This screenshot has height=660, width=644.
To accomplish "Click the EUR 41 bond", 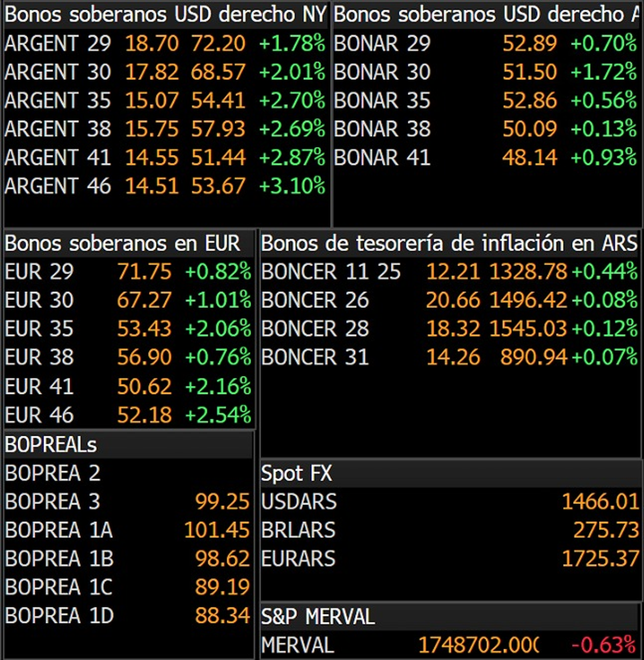I will pos(39,386).
